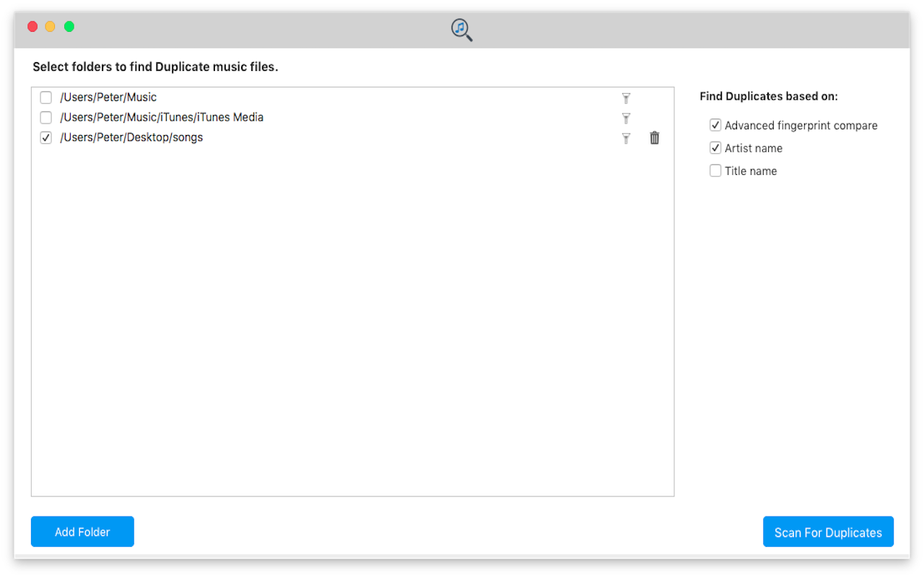Viewport: 924px width, 578px height.
Task: Maximize window with green button
Action: coord(69,27)
